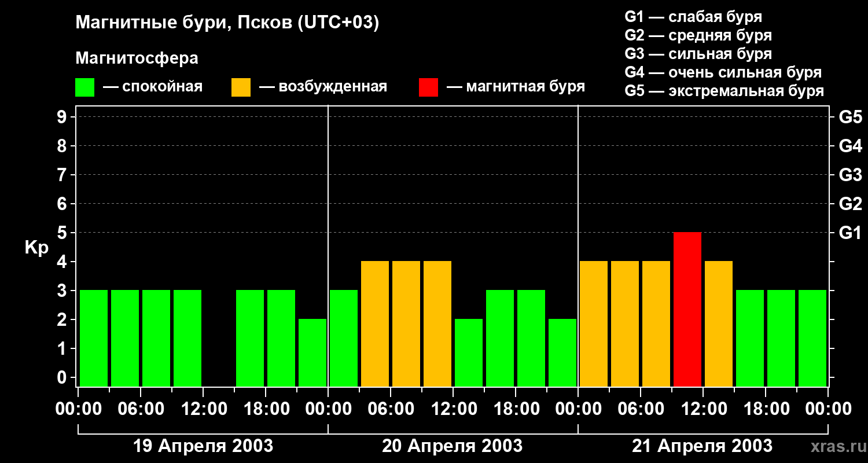Image resolution: width=868 pixels, height=463 pixels.
Task: Click the green 'спокойная' legend swatch
Action: [84, 87]
